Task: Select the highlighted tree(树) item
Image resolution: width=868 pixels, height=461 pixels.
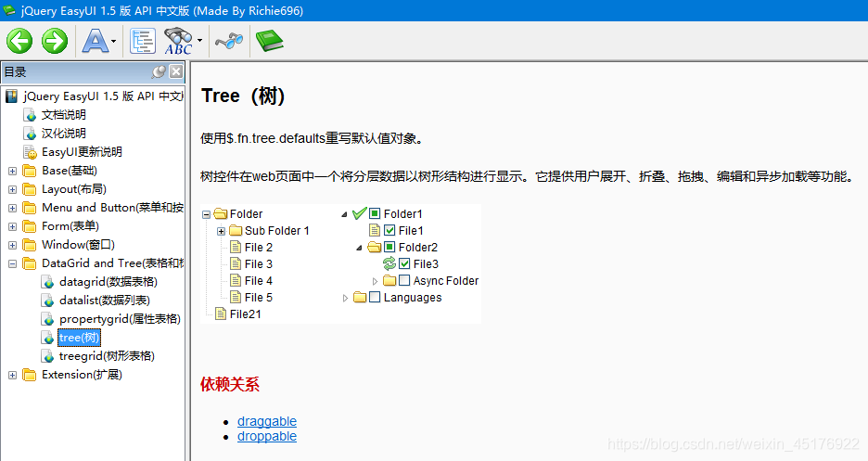Action: coord(79,338)
